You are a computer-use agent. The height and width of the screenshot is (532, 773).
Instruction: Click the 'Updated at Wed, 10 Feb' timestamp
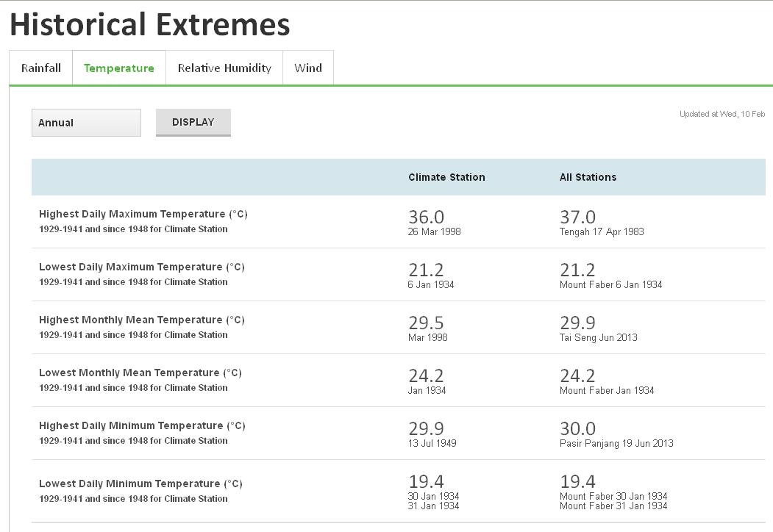[x=722, y=114]
